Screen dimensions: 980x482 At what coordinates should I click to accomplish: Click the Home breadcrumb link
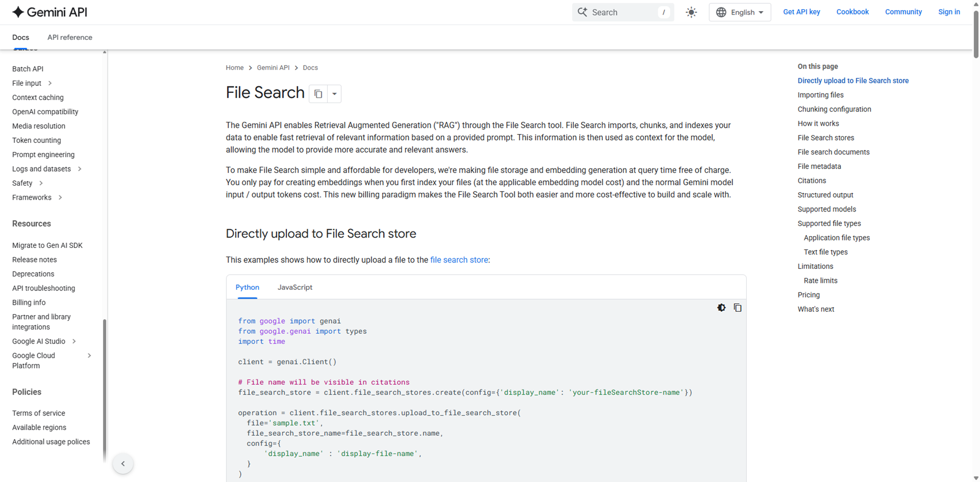(x=235, y=68)
